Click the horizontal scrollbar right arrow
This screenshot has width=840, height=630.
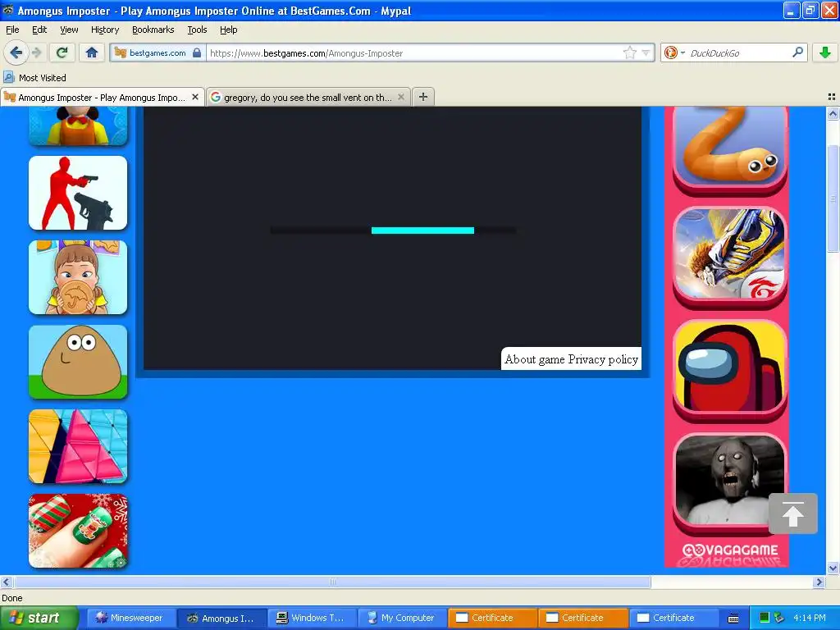click(819, 582)
